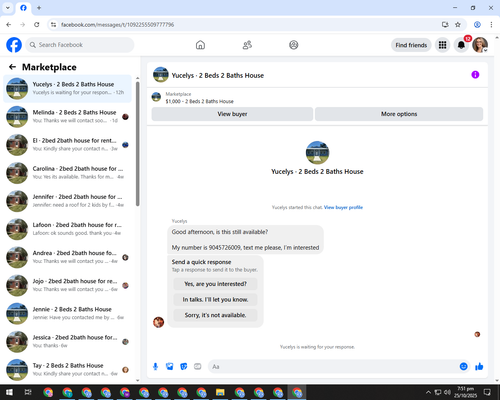500x400 pixels.
Task: Show hidden tray icons chevron
Action: (428, 392)
